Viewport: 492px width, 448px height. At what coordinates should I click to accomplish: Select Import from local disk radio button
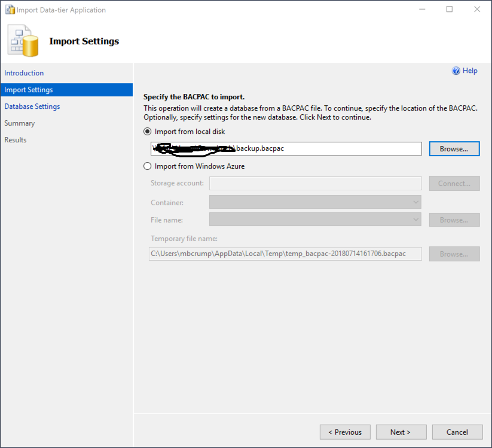148,132
